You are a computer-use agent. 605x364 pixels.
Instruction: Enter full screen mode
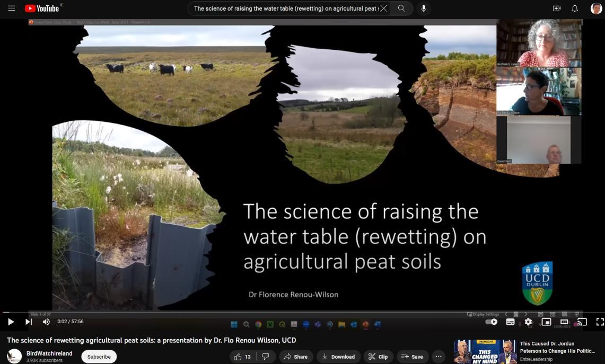click(x=600, y=322)
